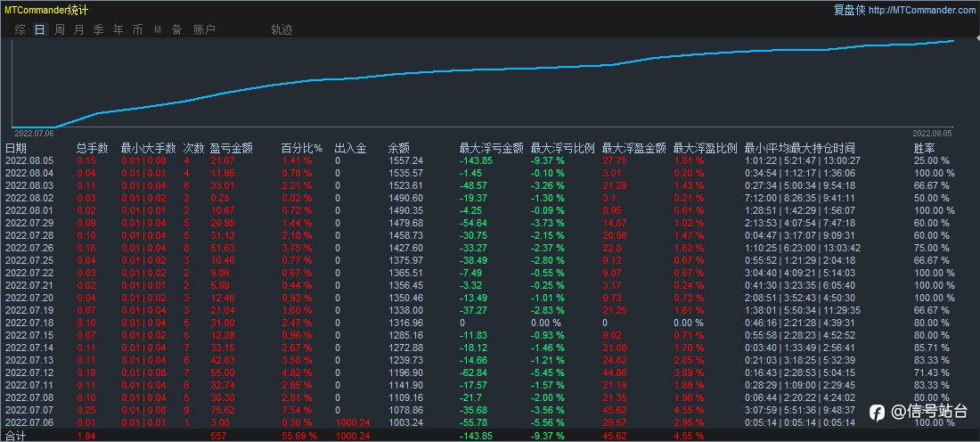The image size is (980, 442).
Task: Click the 总手数 column header
Action: pos(93,148)
